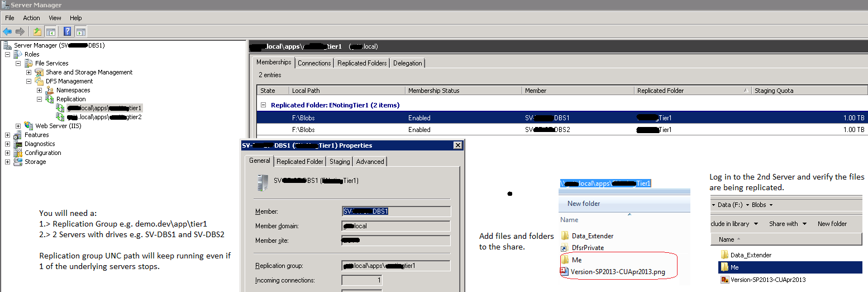Close the Properties dialog

[x=458, y=145]
